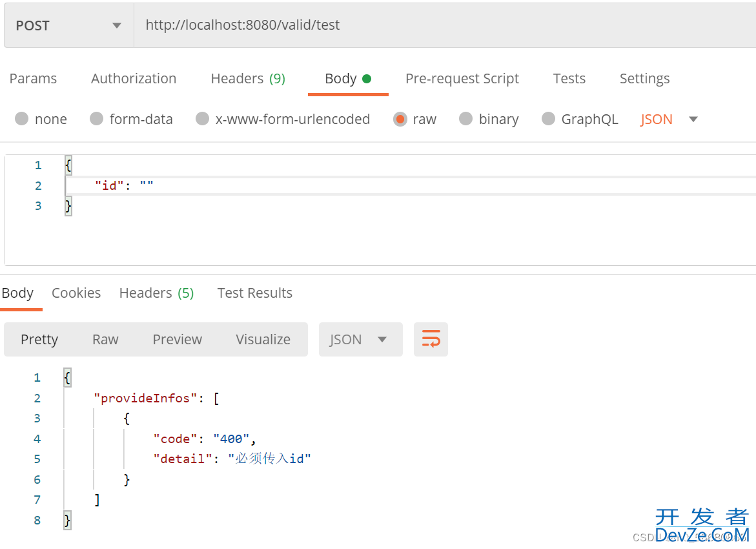Click the request URL field
The height and width of the screenshot is (549, 756).
pos(445,25)
